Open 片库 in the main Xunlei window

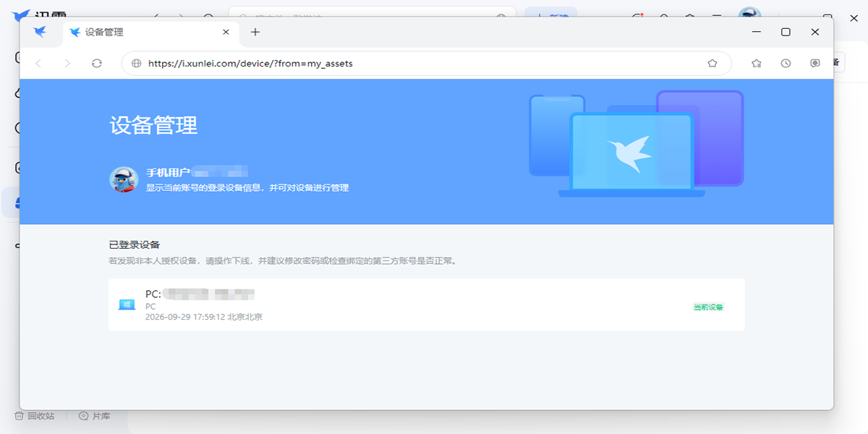tap(95, 416)
